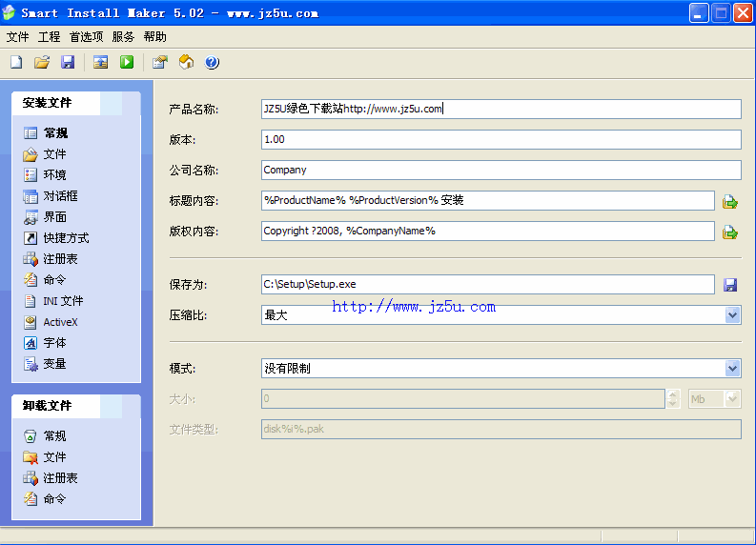Viewport: 756px width, 545px height.
Task: Open 命令 under 卸载文件
Action: [45, 499]
